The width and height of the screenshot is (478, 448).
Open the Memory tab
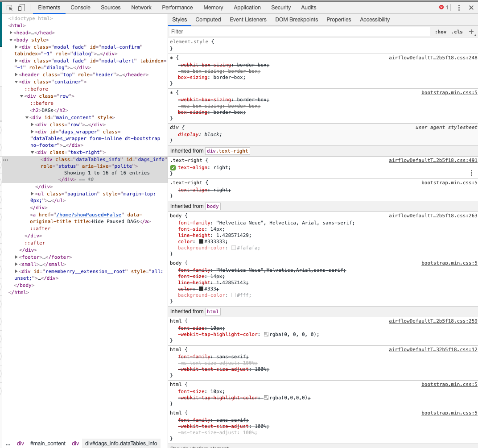[213, 8]
